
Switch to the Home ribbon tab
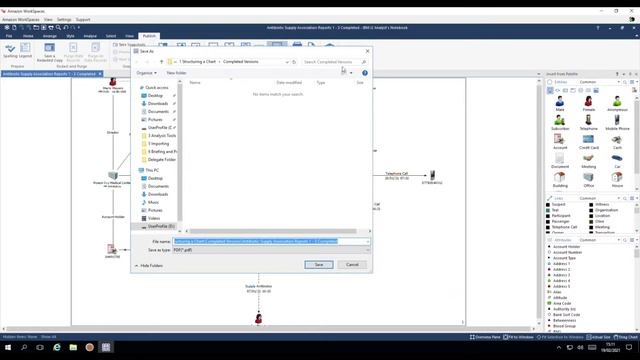click(x=28, y=36)
